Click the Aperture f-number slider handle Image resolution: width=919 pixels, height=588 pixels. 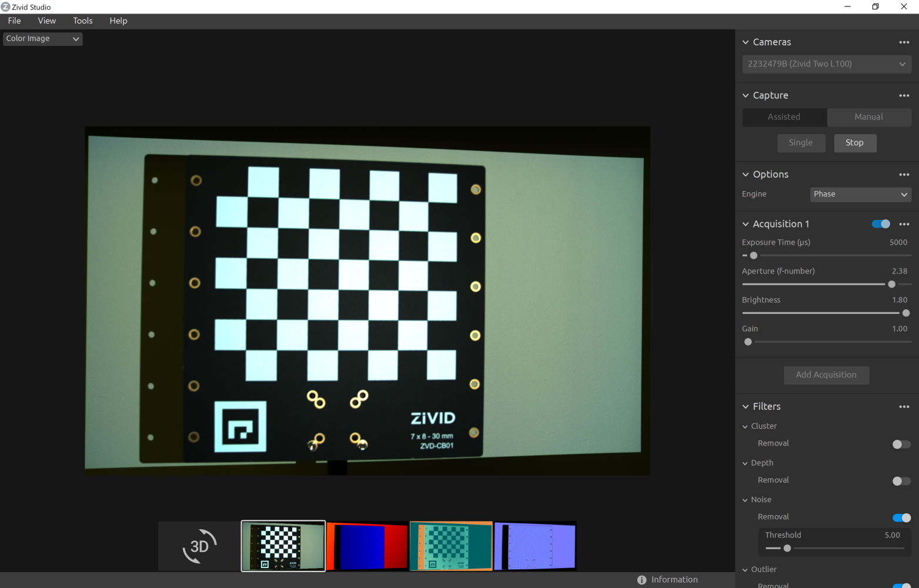point(891,285)
